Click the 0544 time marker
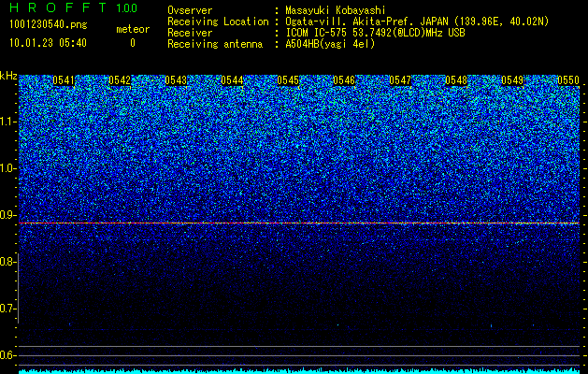This screenshot has height=374, width=588. (232, 80)
